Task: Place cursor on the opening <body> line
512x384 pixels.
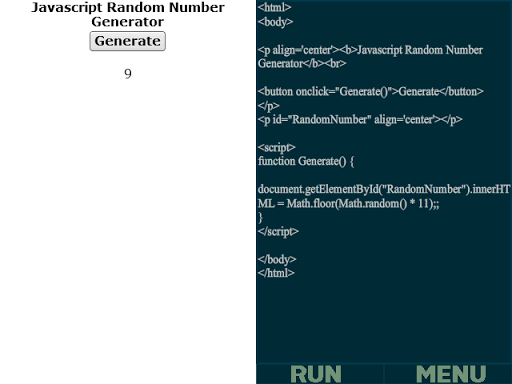Action: click(275, 22)
